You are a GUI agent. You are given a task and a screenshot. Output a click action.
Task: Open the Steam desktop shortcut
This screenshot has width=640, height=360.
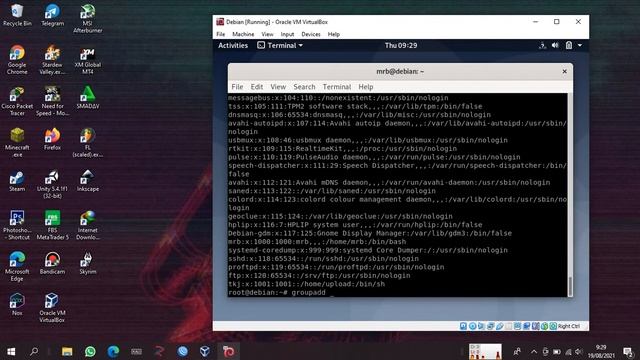17,181
